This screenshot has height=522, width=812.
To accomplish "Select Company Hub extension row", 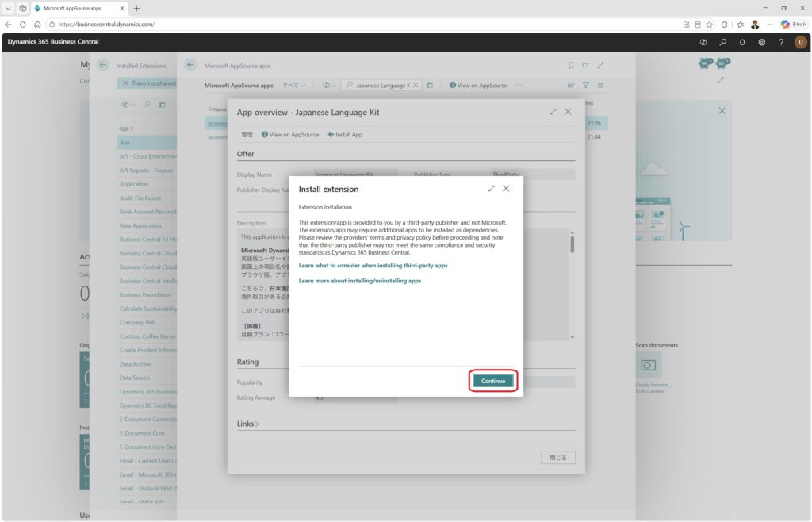I will point(147,322).
